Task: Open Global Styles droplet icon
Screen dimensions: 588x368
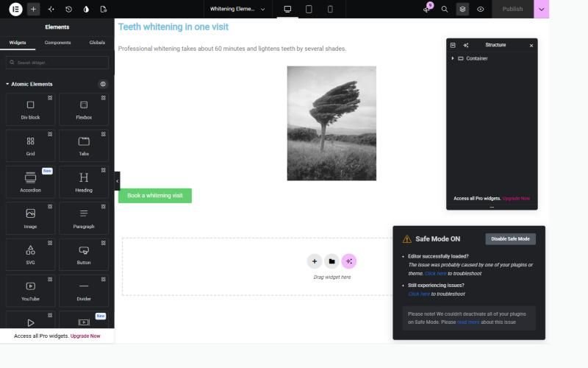Action: pos(86,9)
